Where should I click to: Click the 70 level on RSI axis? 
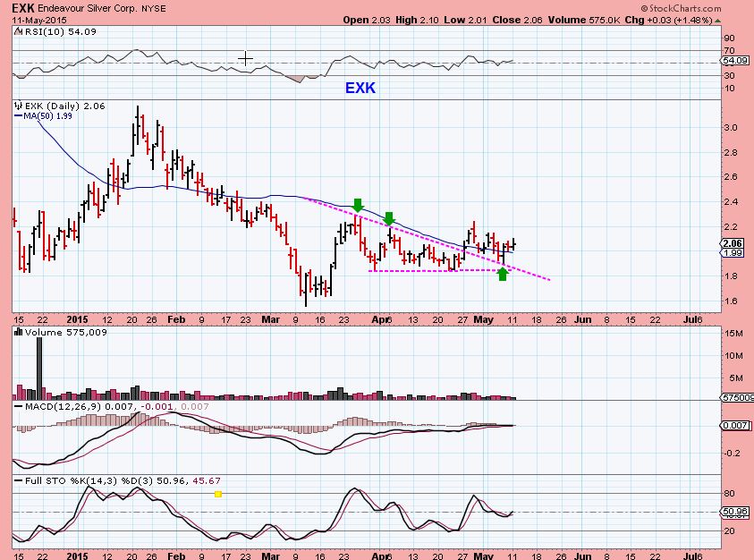click(x=729, y=50)
